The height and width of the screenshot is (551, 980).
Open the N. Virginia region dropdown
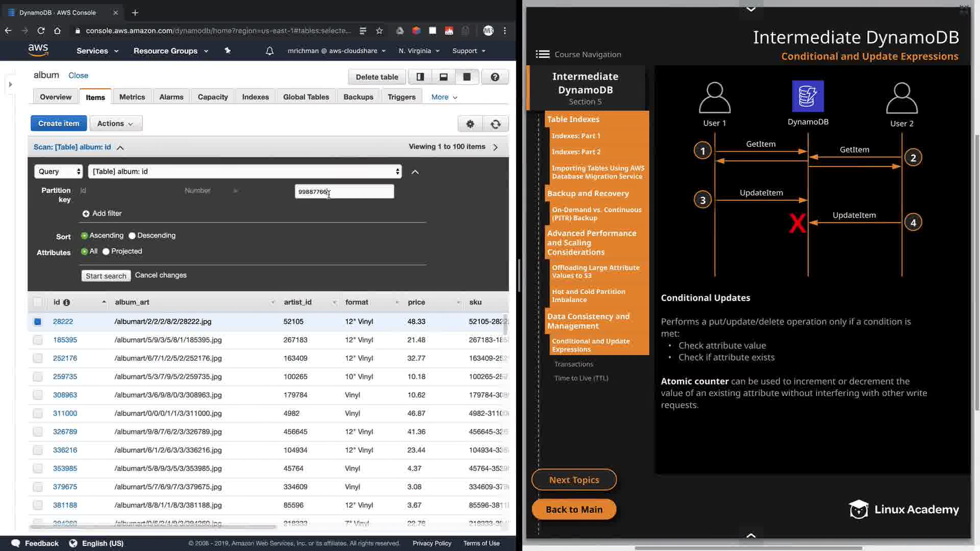click(x=419, y=51)
